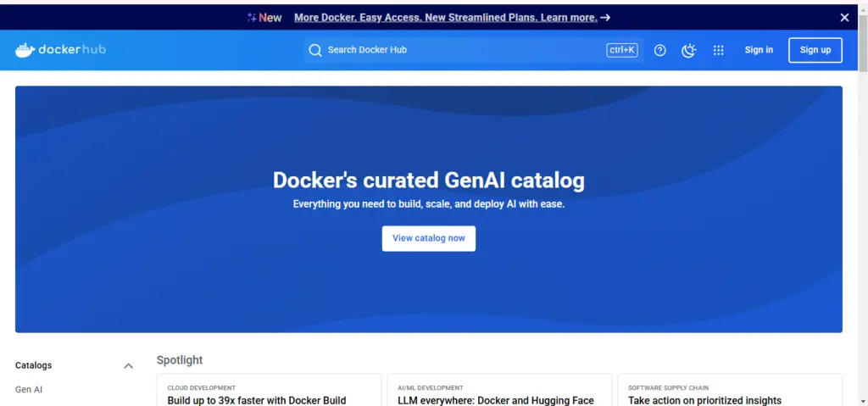The height and width of the screenshot is (406, 868).
Task: Collapse the Catalogs section chevron
Action: pyautogui.click(x=128, y=366)
